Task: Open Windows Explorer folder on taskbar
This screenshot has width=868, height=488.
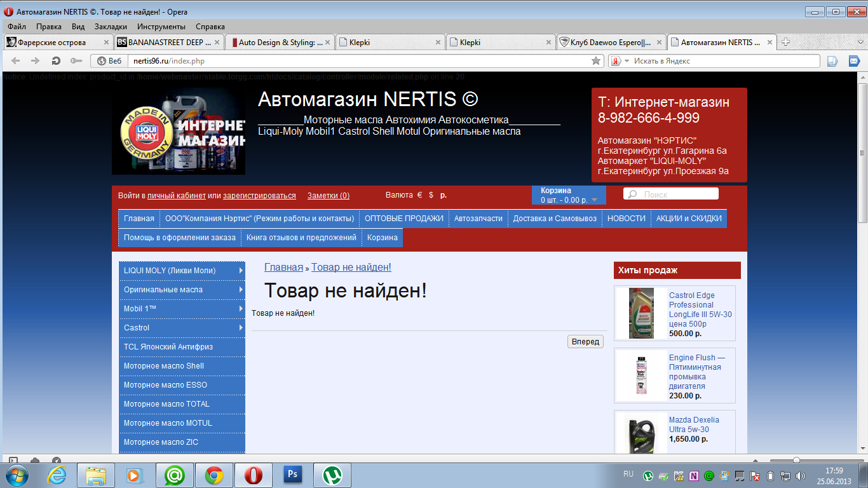Action: coord(96,475)
